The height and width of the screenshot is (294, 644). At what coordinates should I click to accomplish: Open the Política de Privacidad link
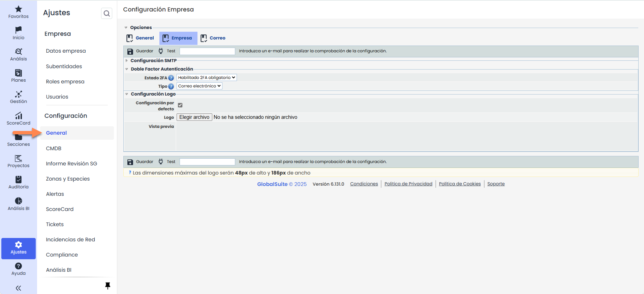click(408, 184)
